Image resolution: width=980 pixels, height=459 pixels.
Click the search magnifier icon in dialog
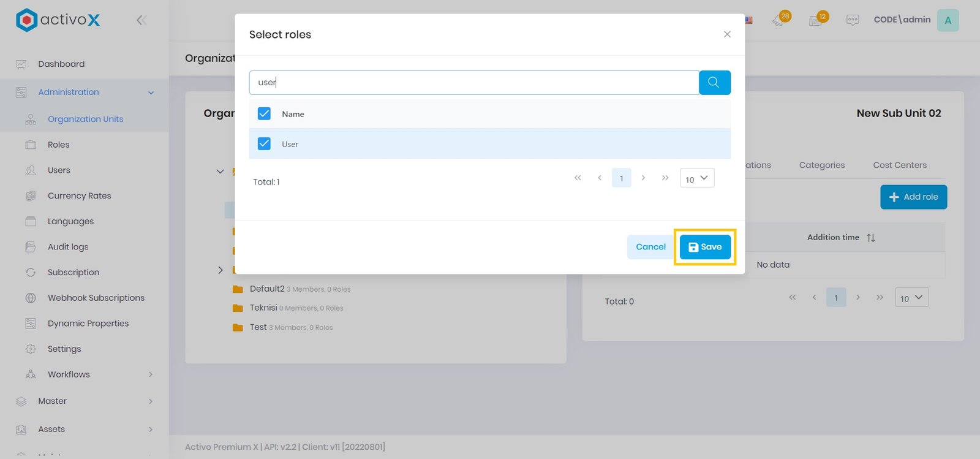coord(714,82)
